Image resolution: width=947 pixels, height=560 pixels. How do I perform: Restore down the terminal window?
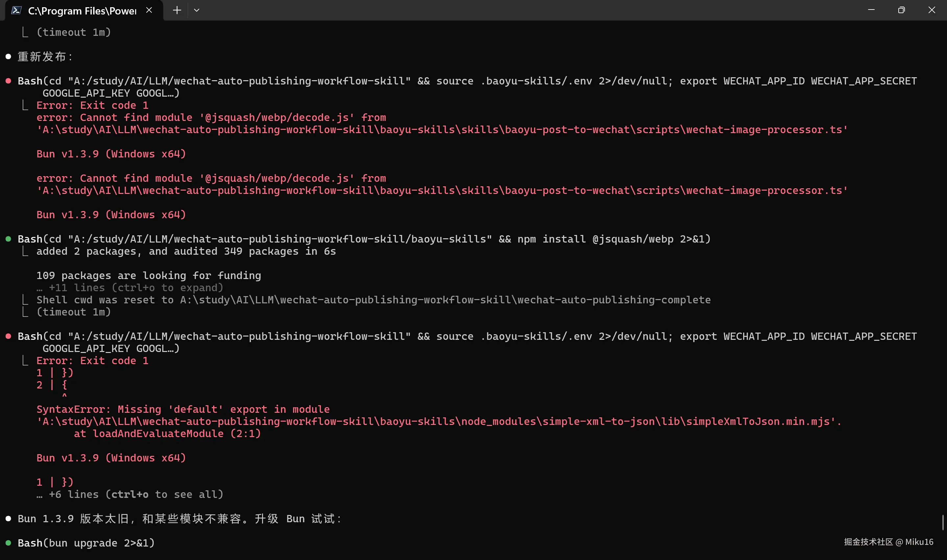coord(901,10)
